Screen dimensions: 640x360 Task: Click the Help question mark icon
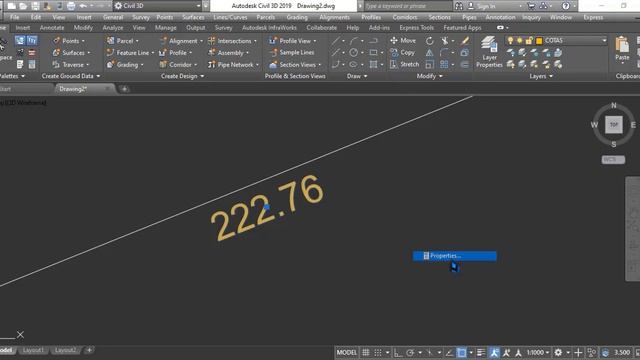[566, 6]
